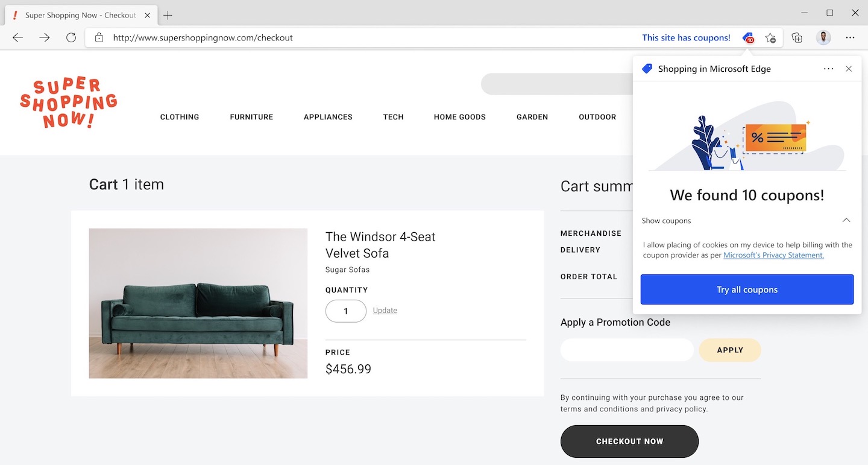Open the coupons icon in the address bar
Screen dimensions: 868x465
pyautogui.click(x=747, y=37)
